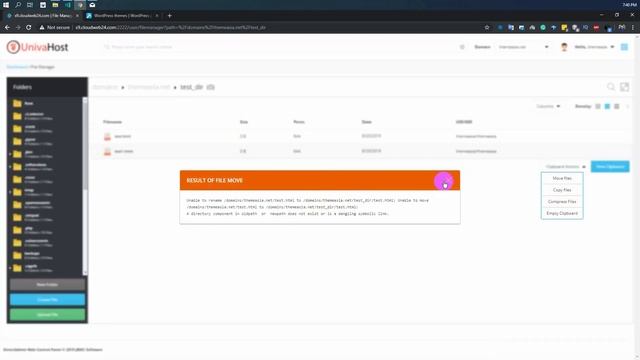
Task: Open the Hello user account dropdown
Action: click(x=594, y=47)
